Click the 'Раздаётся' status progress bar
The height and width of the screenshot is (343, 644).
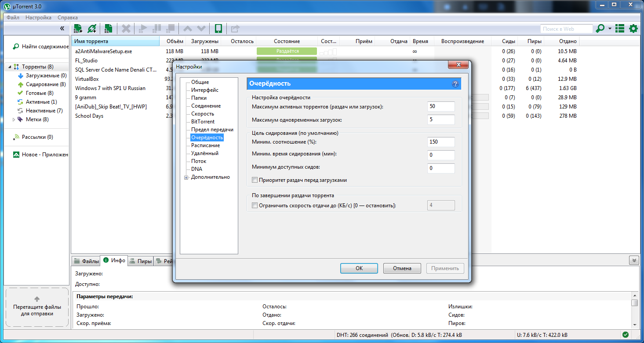tap(287, 51)
